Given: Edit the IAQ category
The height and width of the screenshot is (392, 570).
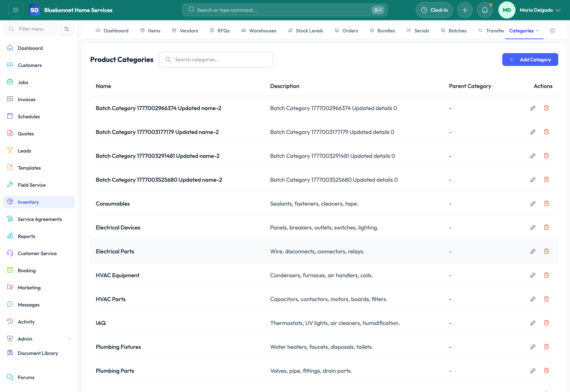Looking at the screenshot, I should pyautogui.click(x=533, y=323).
